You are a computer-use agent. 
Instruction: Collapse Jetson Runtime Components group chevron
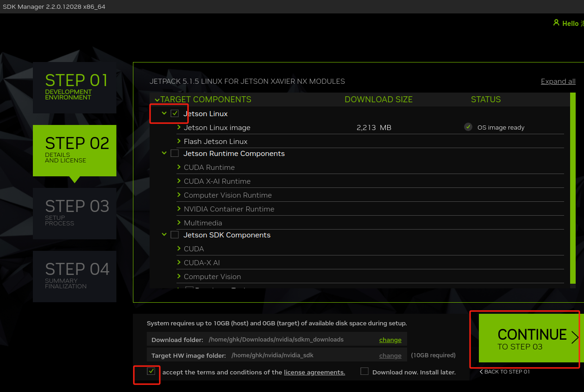tap(164, 153)
